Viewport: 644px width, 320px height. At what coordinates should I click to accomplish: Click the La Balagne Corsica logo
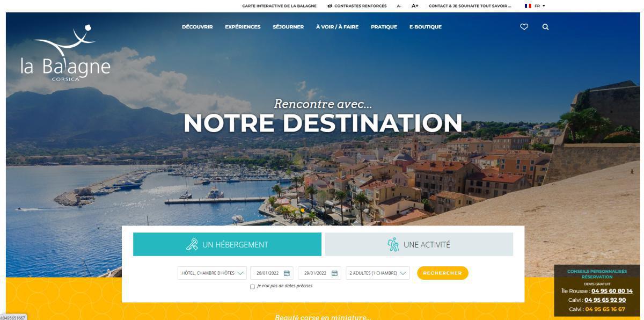65,53
